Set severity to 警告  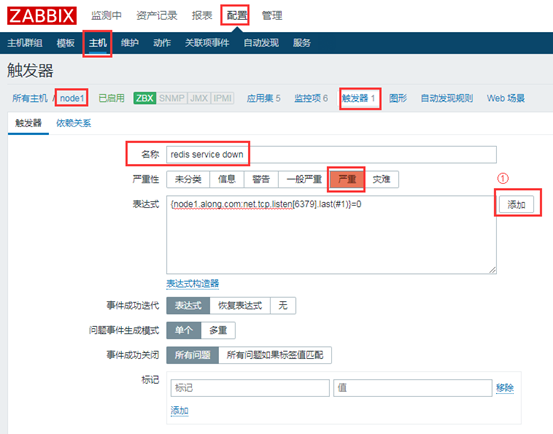[261, 179]
